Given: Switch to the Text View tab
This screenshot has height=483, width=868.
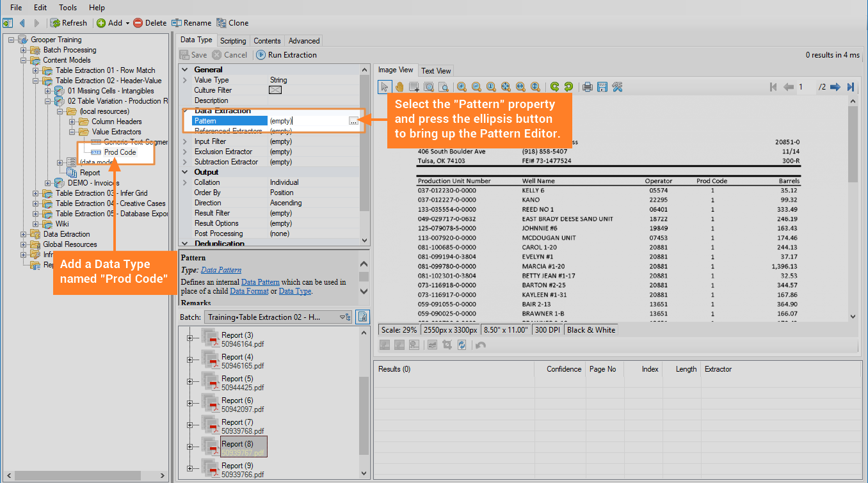Looking at the screenshot, I should (x=436, y=70).
